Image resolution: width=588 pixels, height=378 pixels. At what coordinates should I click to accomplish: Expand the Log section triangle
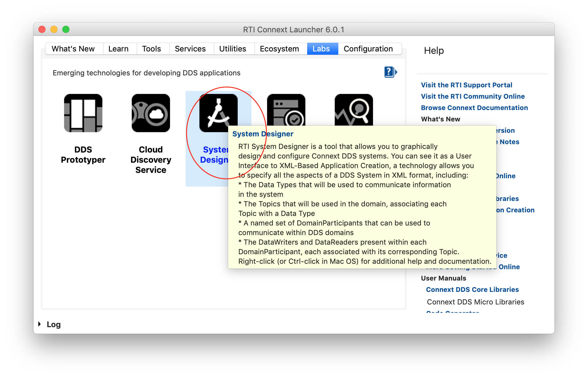(40, 324)
